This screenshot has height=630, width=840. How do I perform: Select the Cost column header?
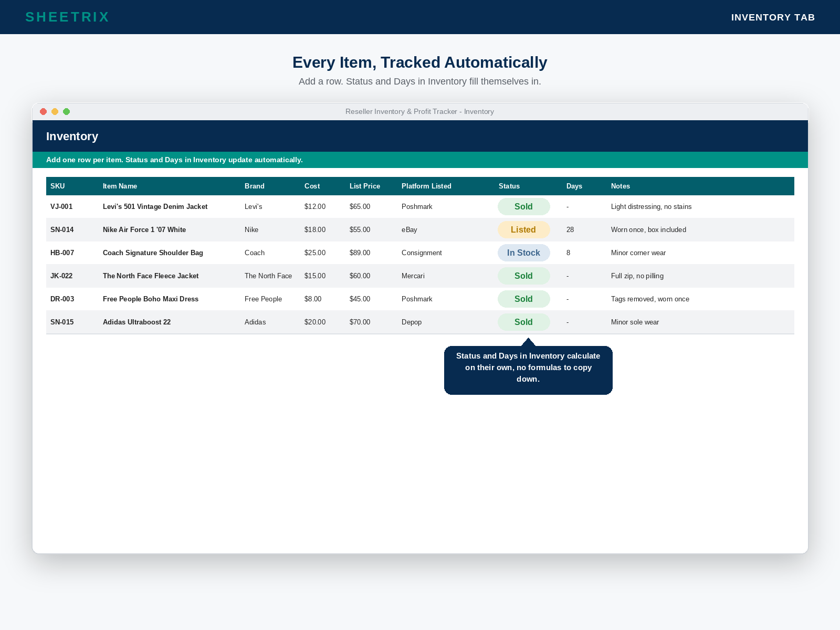point(312,186)
